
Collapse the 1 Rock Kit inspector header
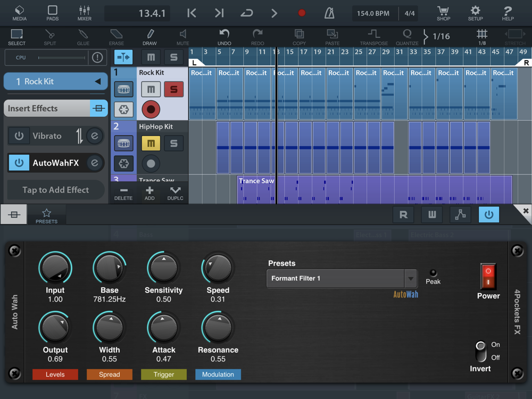click(56, 81)
